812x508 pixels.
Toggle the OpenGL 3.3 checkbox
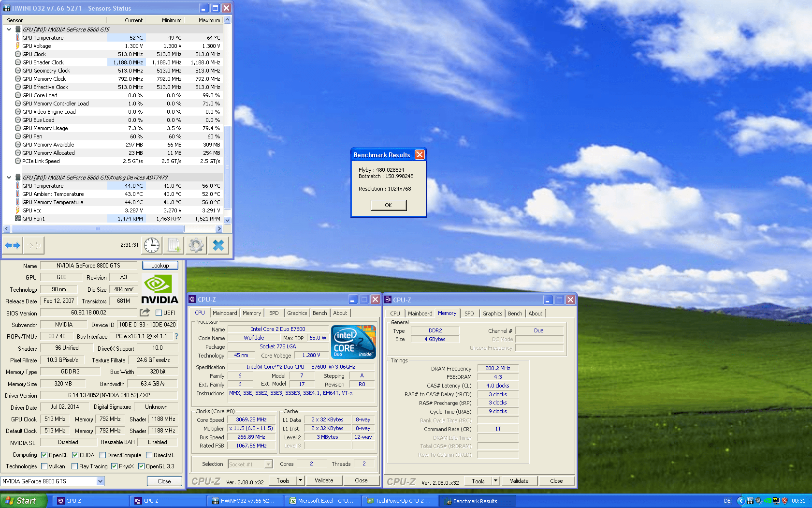(142, 466)
